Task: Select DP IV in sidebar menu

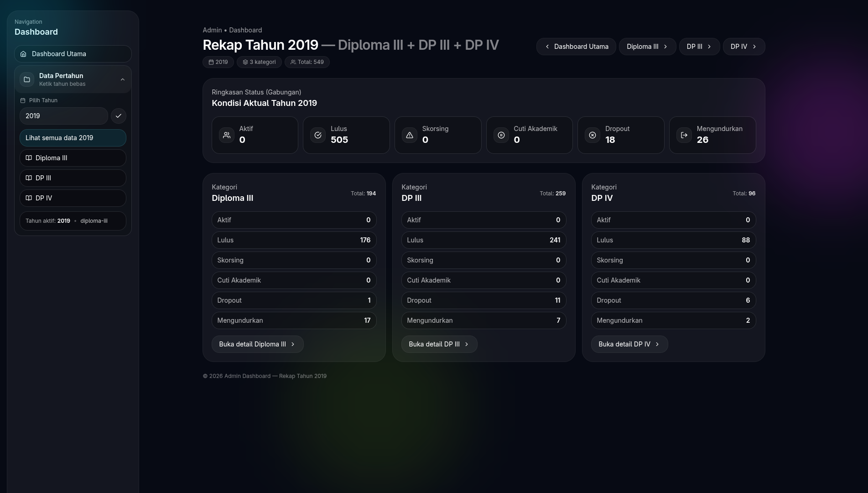Action: (73, 198)
